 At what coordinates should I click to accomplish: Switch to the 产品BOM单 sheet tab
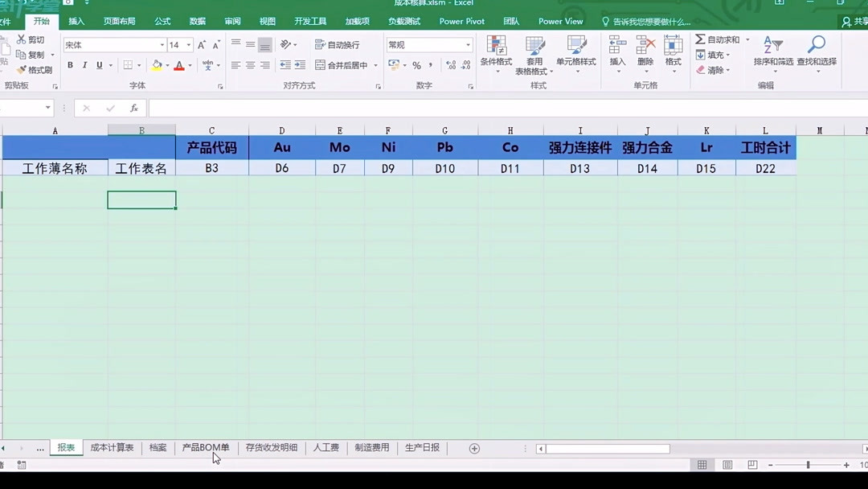pos(203,448)
